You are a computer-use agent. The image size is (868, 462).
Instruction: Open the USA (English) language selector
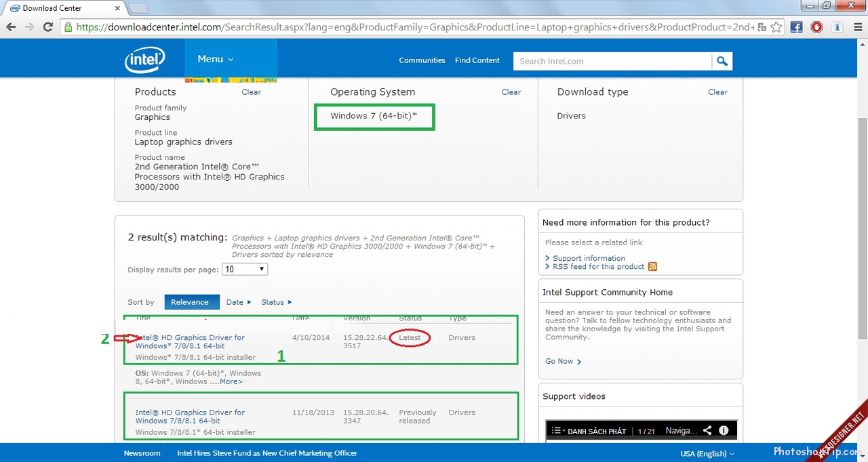[x=707, y=453]
